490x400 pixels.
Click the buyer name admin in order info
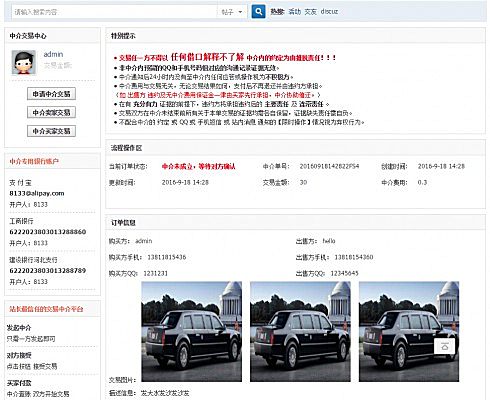coord(144,241)
